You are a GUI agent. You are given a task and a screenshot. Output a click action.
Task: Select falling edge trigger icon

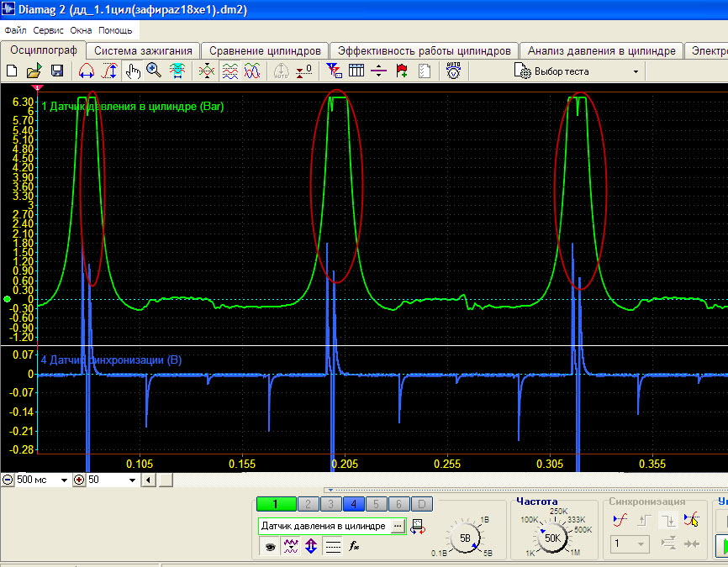668,520
